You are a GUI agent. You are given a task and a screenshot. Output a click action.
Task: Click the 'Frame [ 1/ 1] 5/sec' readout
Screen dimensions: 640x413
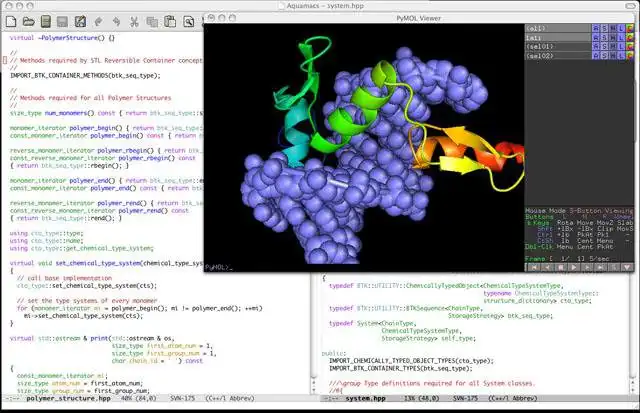tap(567, 259)
